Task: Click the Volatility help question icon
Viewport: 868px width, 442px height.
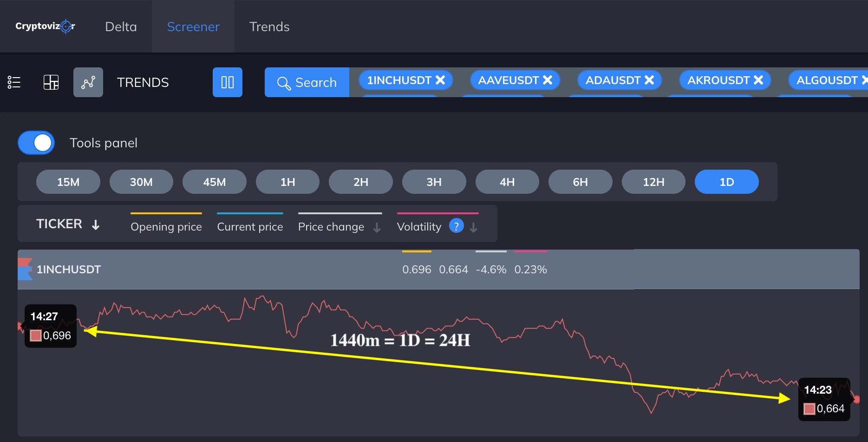Action: (x=456, y=226)
